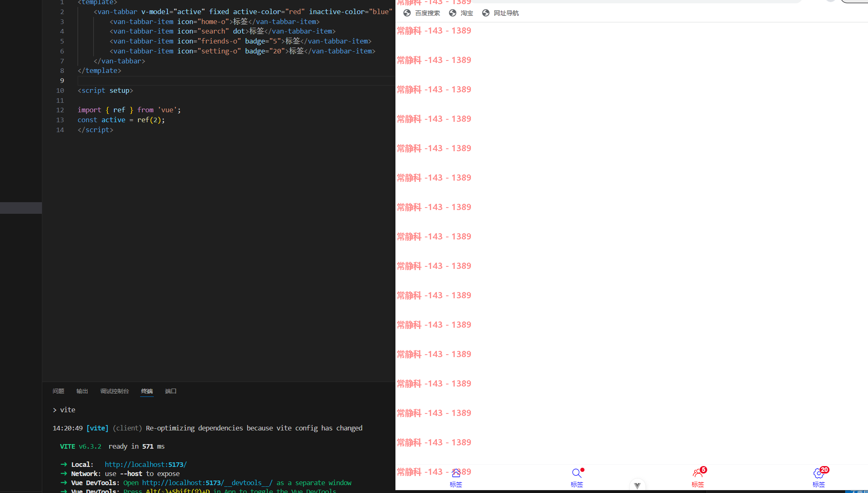Switch to the 调试控制台 panel tab

click(x=114, y=391)
